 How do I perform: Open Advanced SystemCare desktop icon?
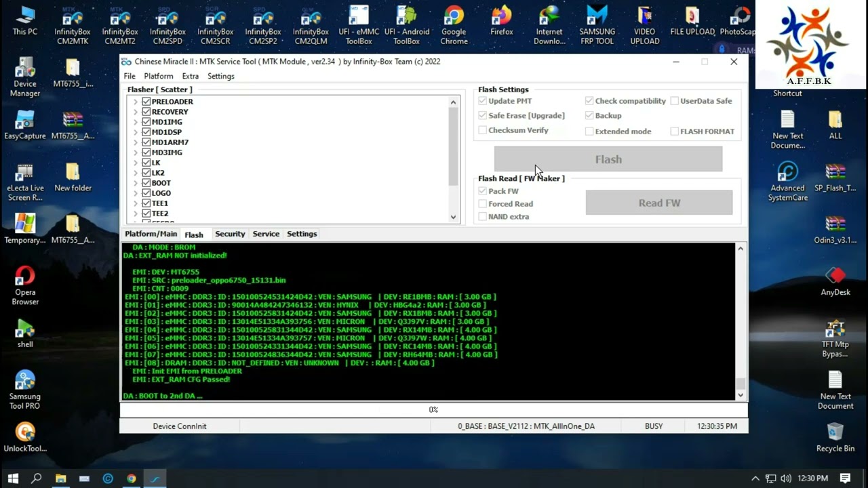tap(787, 182)
